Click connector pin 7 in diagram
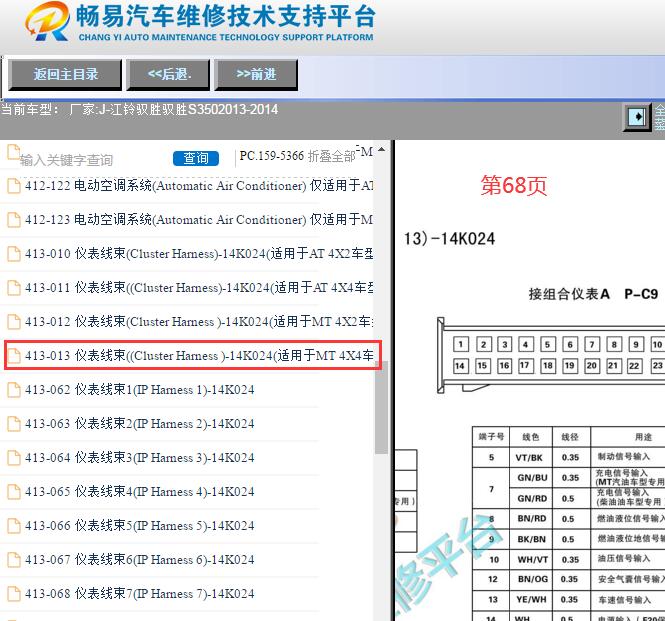Viewport: 665px width, 621px height. coord(592,344)
